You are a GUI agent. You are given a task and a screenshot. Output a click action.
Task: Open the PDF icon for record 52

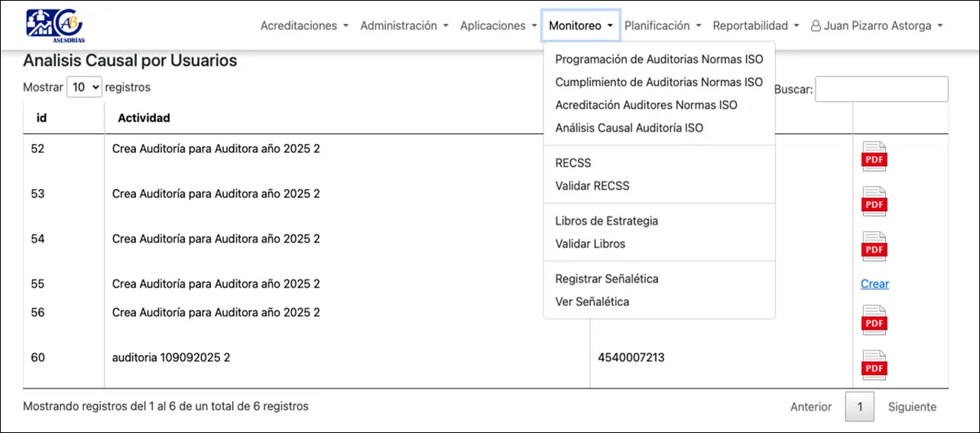874,157
